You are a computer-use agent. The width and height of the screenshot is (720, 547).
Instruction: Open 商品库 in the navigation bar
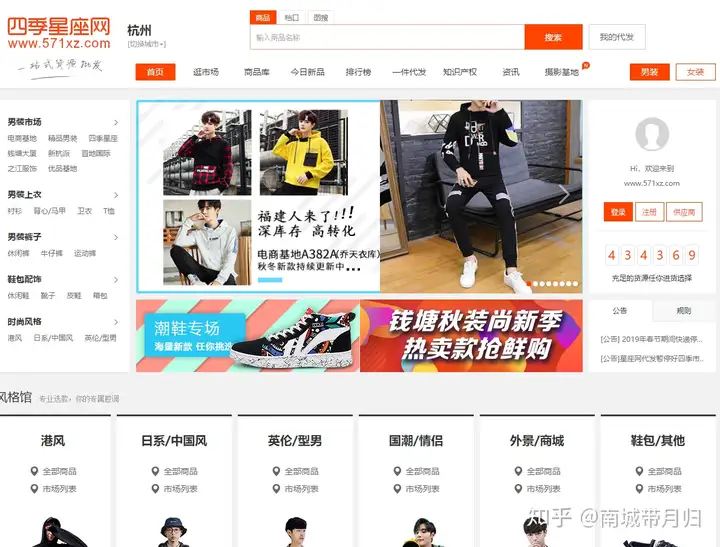[257, 72]
